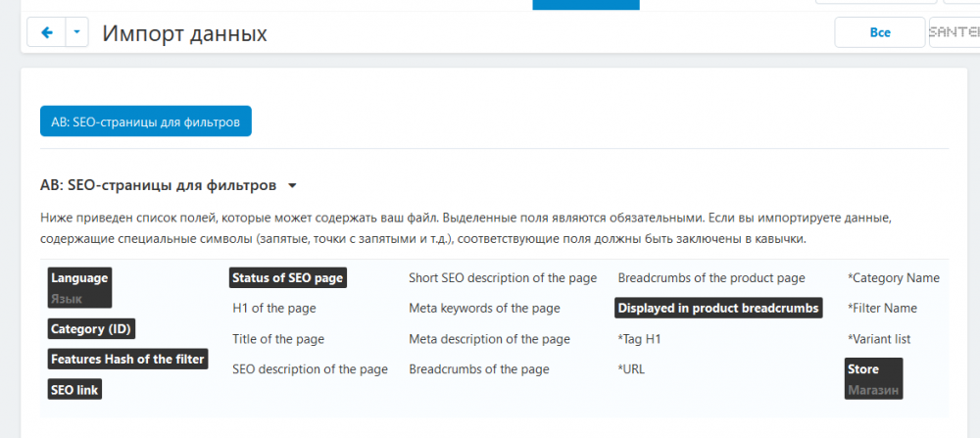Click the 'Category (ID)' field label
This screenshot has height=438, width=980.
92,328
